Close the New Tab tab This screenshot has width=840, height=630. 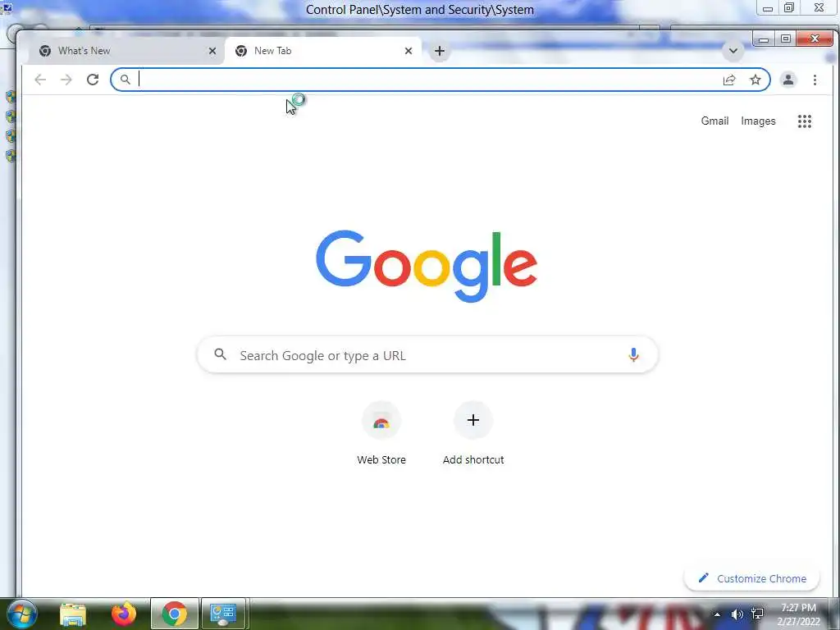coord(409,51)
